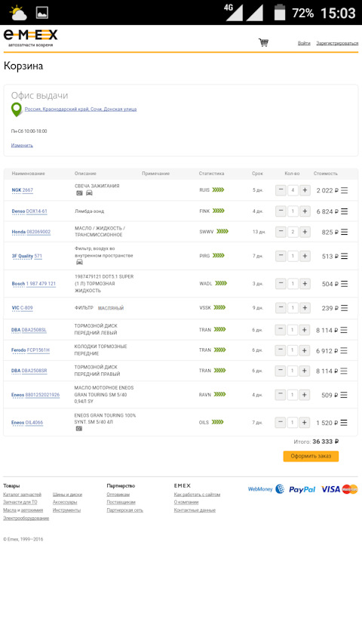Click the Стоимость column header
Screen dimensions: 362x644
[326, 174]
